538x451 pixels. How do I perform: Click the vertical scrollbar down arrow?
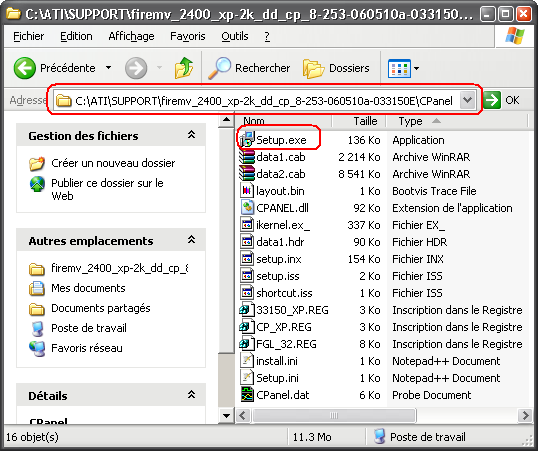click(226, 416)
